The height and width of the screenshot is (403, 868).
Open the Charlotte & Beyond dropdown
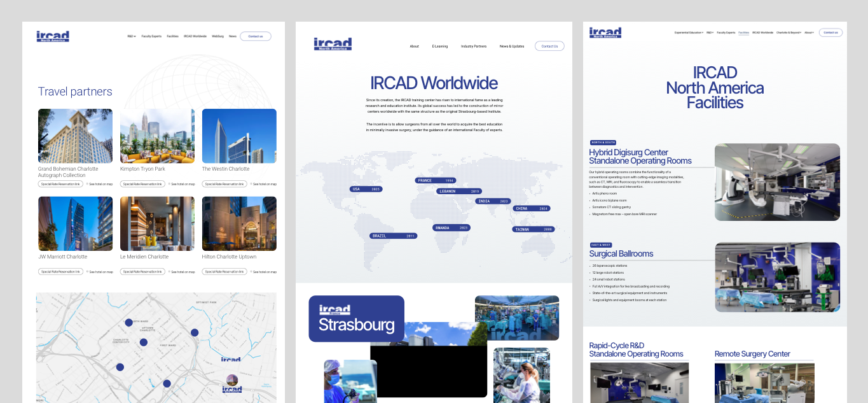[789, 32]
